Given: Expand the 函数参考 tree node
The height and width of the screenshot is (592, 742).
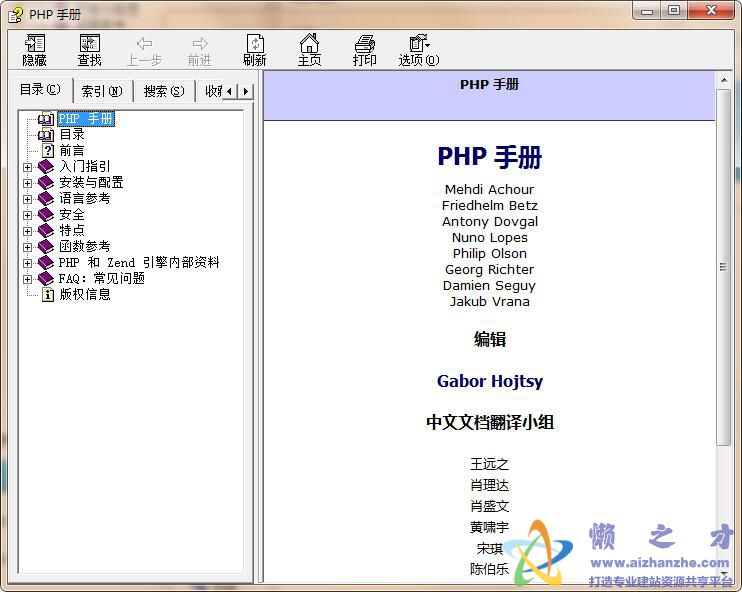Looking at the screenshot, I should pos(27,247).
